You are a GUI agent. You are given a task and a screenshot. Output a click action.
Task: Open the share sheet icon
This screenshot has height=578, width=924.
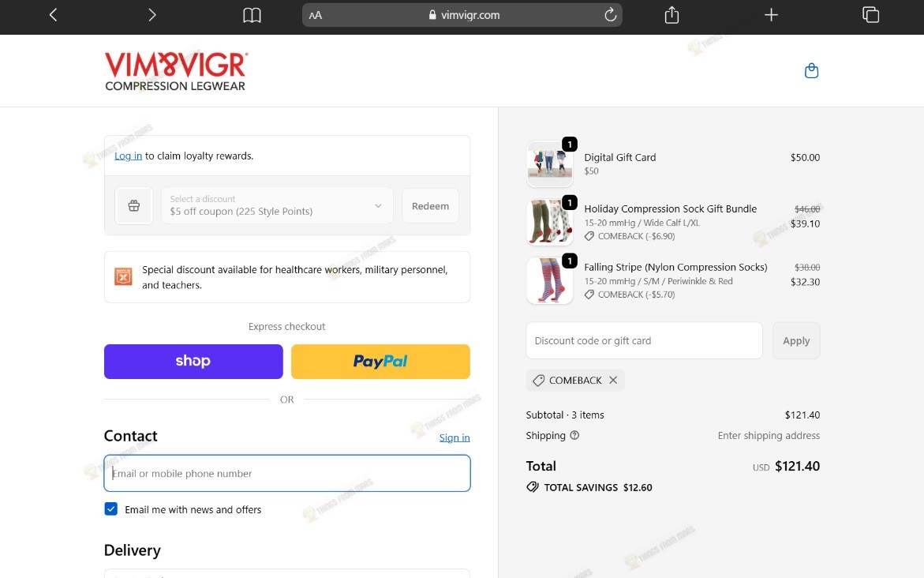(671, 15)
